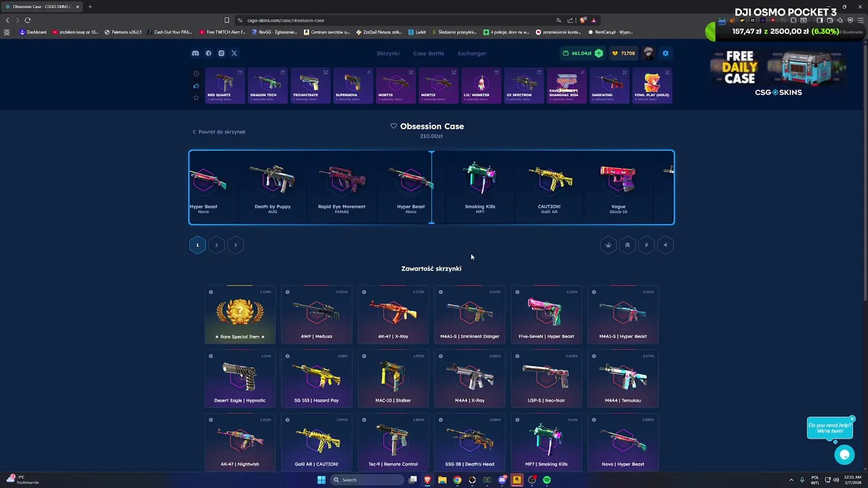Viewport: 868px width, 488px height.
Task: Toggle sound with the speaker icon
Action: pos(665,245)
